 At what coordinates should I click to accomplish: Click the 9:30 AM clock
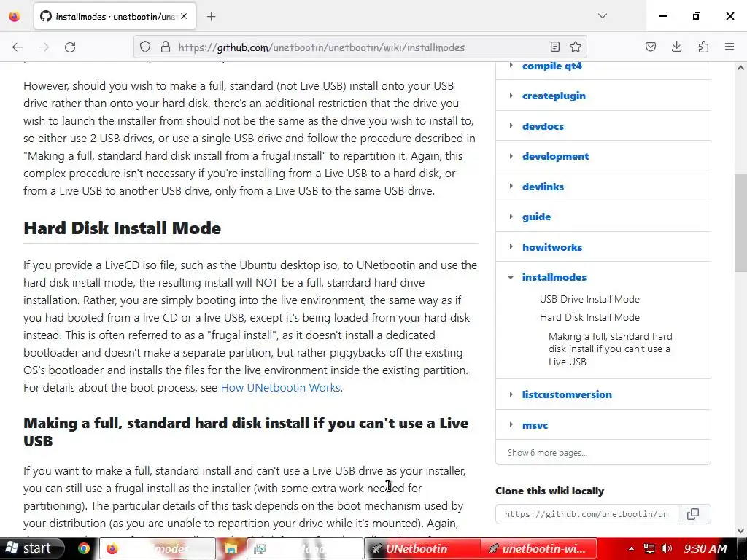tap(706, 548)
